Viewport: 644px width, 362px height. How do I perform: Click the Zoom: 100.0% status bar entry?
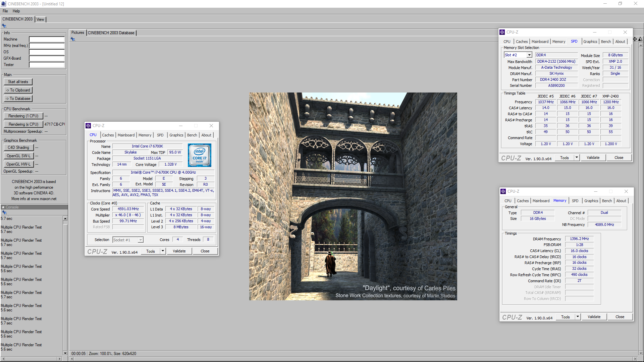(x=100, y=354)
